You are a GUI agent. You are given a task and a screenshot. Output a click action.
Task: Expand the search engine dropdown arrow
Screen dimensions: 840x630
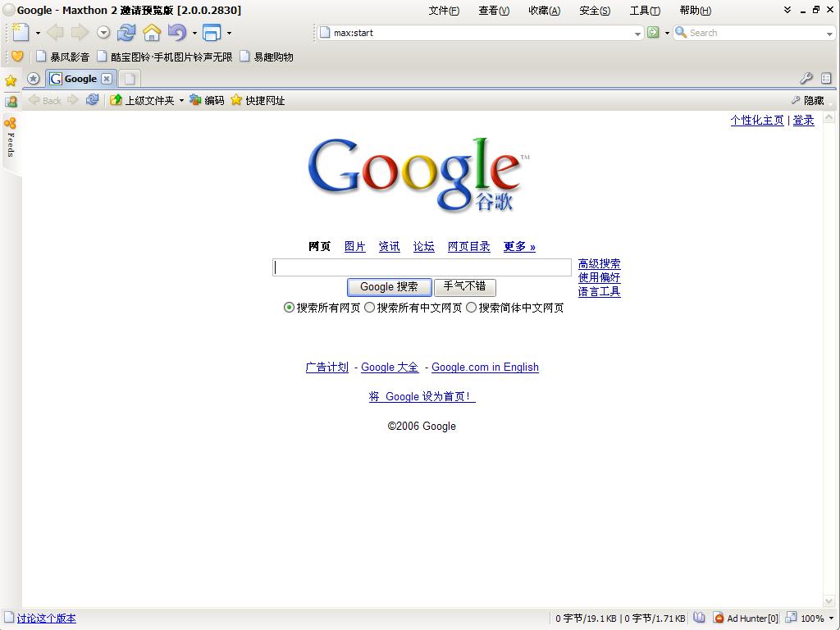tap(829, 34)
